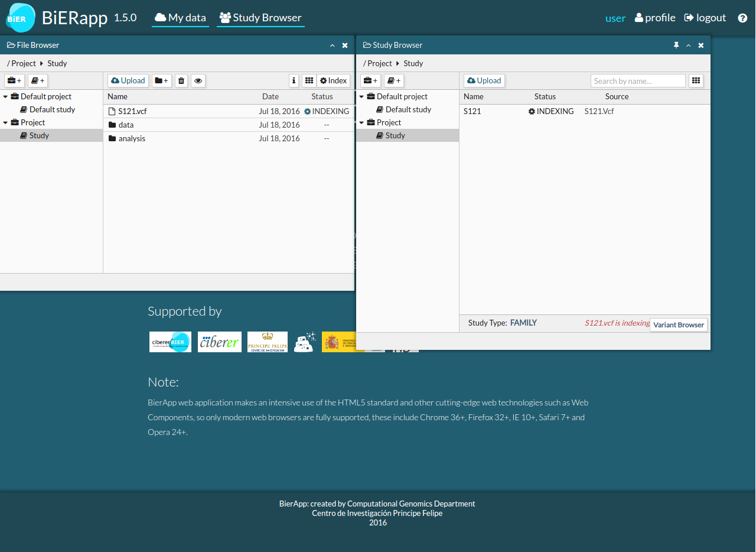
Task: Collapse the File Browser window
Action: pyautogui.click(x=332, y=46)
